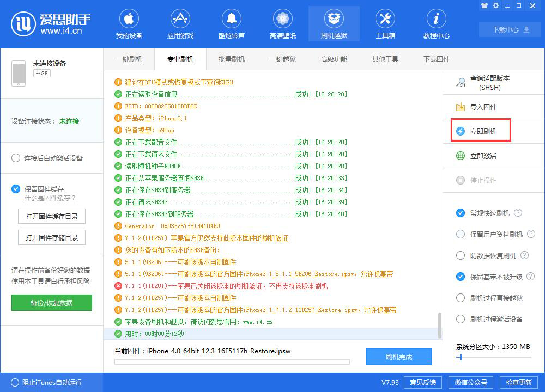Click version label V7.93
Viewport: 545px width, 392px height.
[390, 382]
